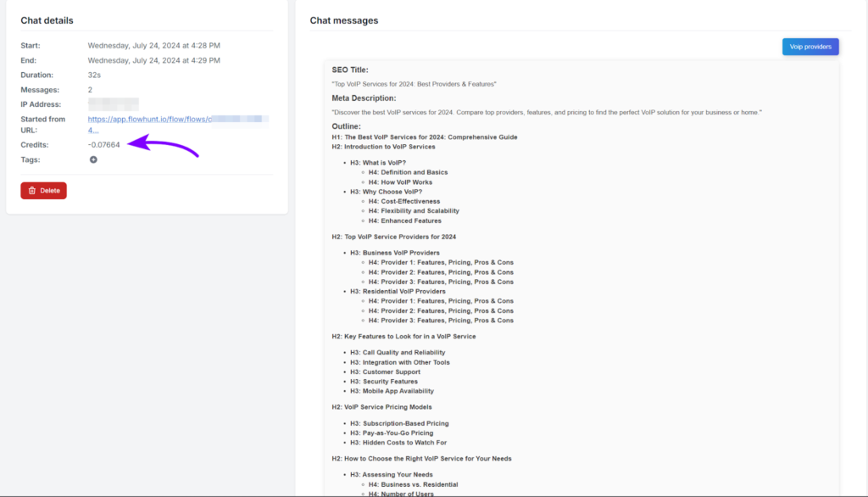Click the blue Voip providers message bubble
868x497 pixels.
(x=810, y=47)
